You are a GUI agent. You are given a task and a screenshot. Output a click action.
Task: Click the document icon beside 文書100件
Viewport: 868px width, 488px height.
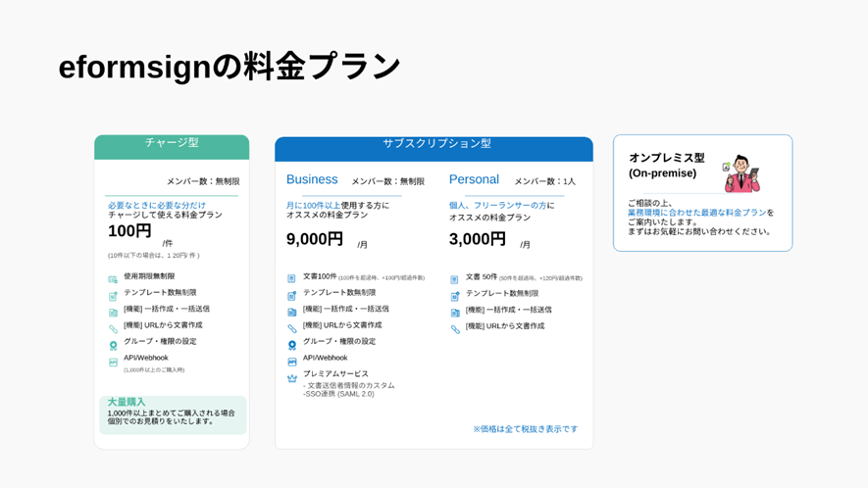click(291, 278)
